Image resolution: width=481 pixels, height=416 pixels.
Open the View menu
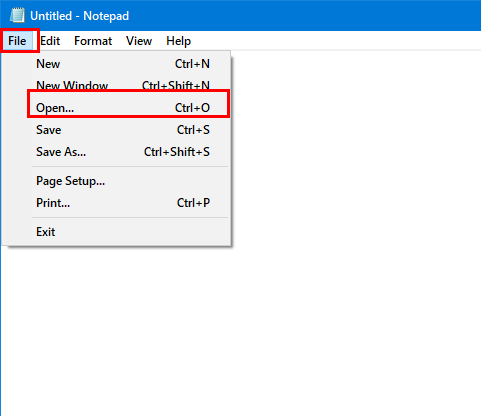coord(139,41)
